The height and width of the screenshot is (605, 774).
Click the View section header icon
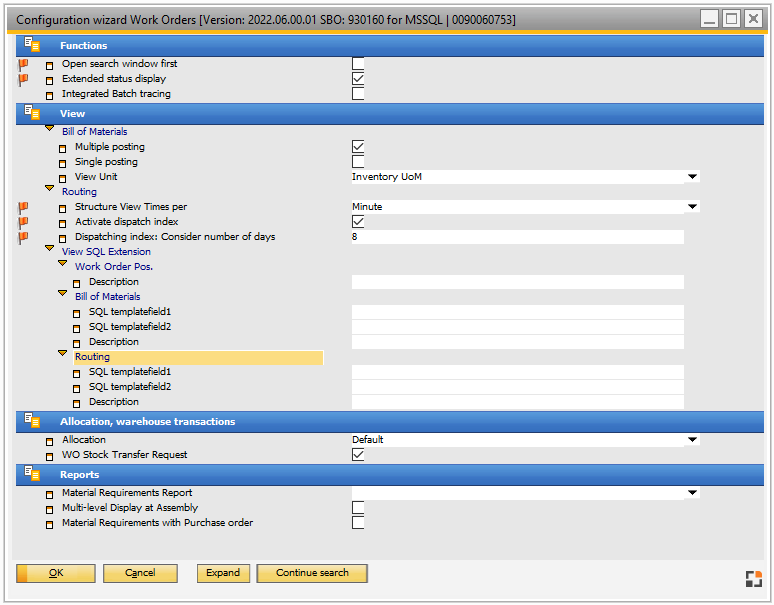(x=32, y=114)
